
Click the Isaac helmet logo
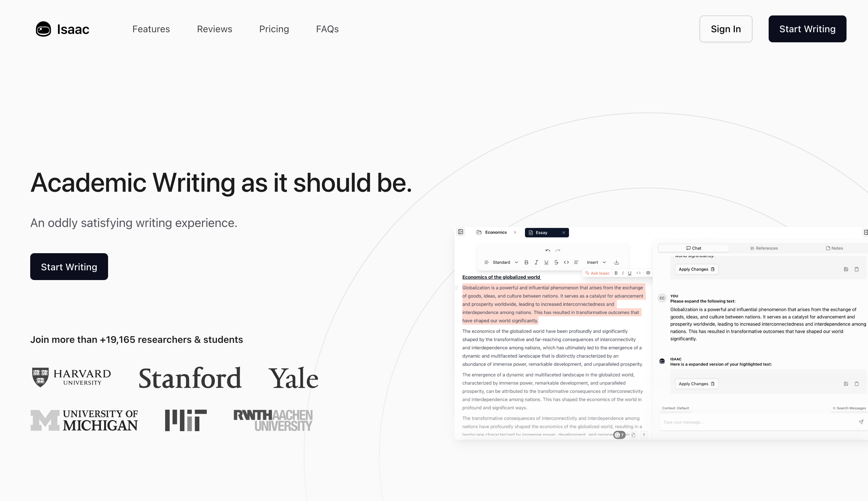pos(43,29)
